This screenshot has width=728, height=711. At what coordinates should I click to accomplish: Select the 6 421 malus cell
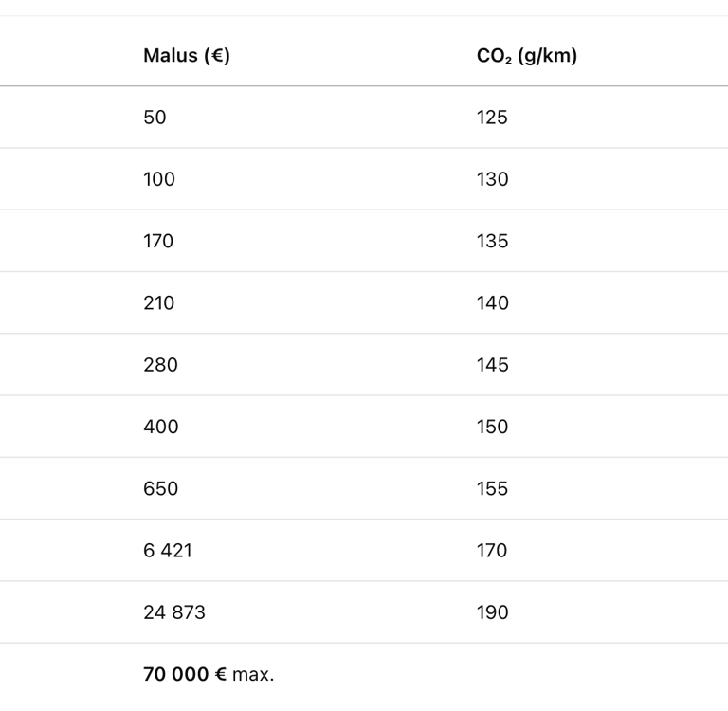coord(168,551)
